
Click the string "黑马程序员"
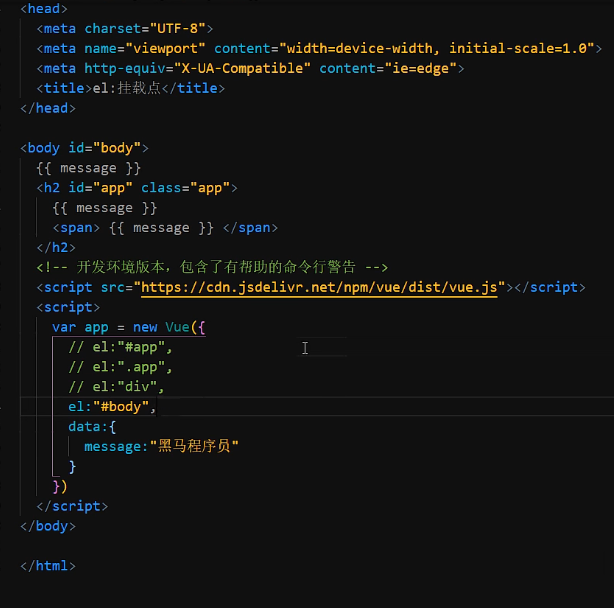194,446
